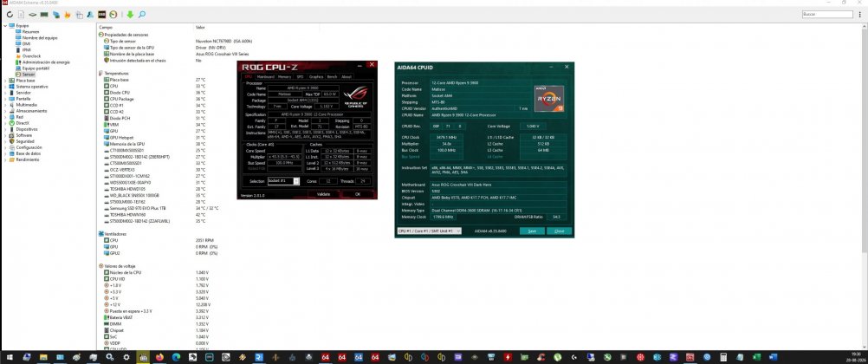Click the flame stability test toolbar icon
Screen dimensions: 868x364
[67, 15]
